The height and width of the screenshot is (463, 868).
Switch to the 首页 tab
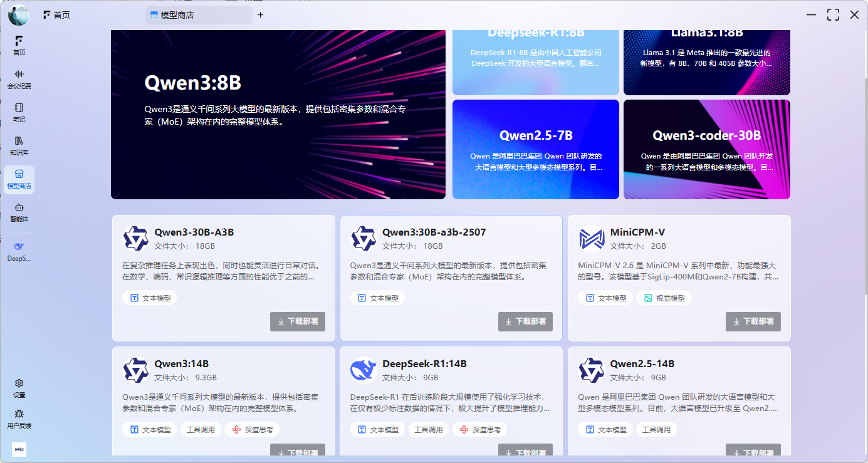pyautogui.click(x=56, y=15)
